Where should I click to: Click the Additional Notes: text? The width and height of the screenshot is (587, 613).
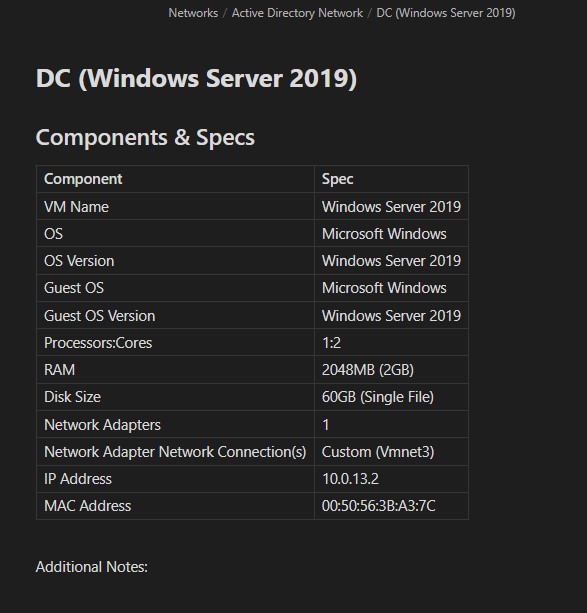point(92,567)
